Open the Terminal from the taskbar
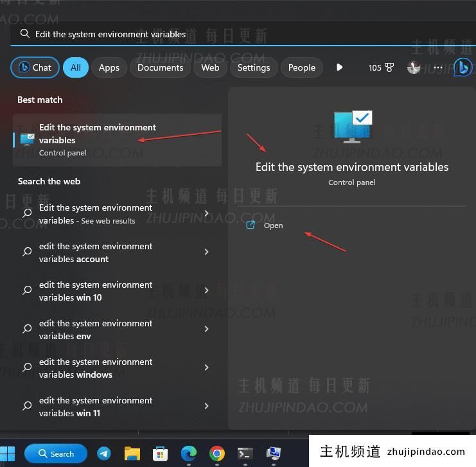The height and width of the screenshot is (467, 476). coord(245,454)
